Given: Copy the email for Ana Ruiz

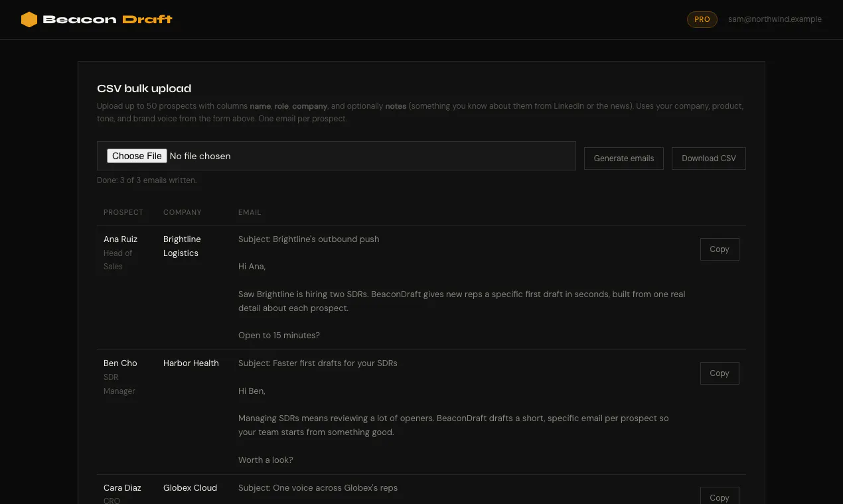Looking at the screenshot, I should pyautogui.click(x=720, y=249).
